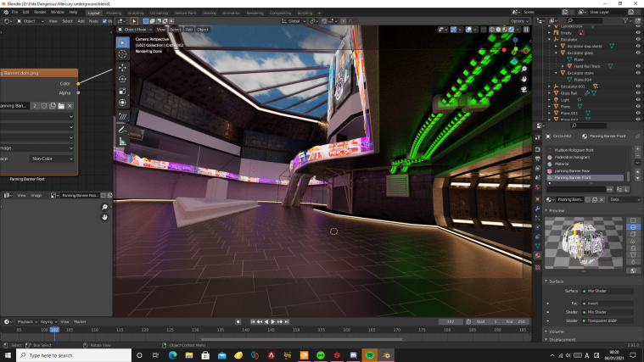644x362 pixels.
Task: Collapse the Escalator glass item
Action: [556, 53]
